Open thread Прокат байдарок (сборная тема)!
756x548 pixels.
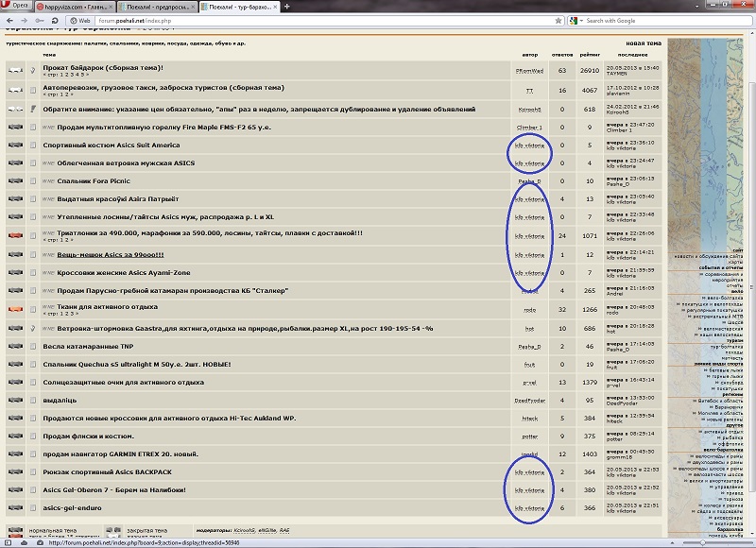click(103, 68)
